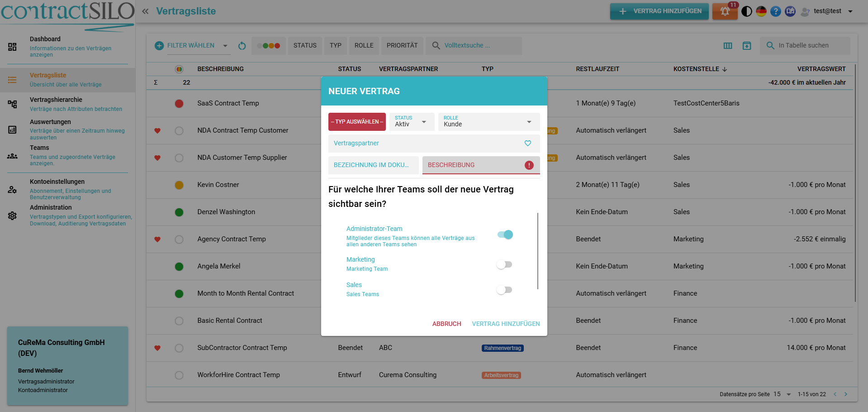Disable the Administrator-Team toggle

tap(505, 235)
